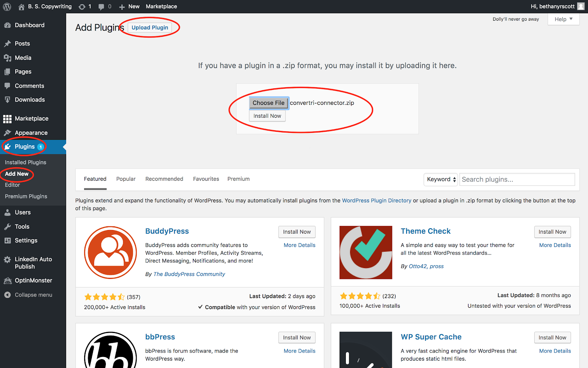The height and width of the screenshot is (368, 588).
Task: View More Details for bbPress
Action: tap(300, 351)
